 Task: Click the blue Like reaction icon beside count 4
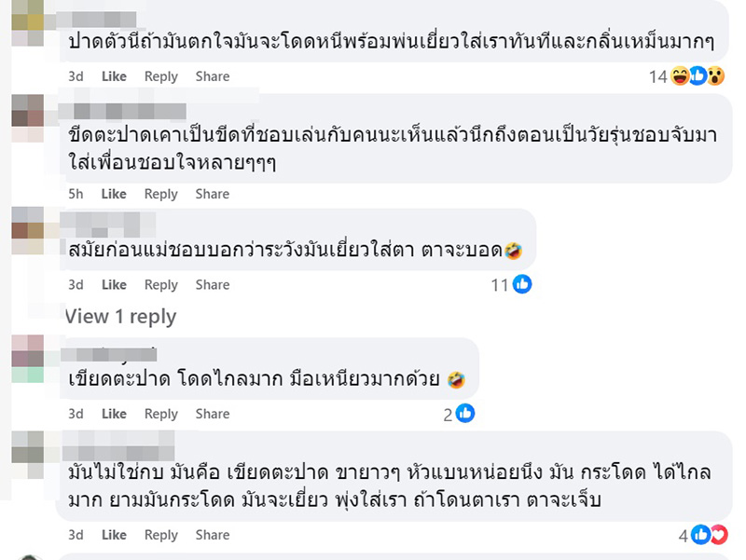[701, 535]
